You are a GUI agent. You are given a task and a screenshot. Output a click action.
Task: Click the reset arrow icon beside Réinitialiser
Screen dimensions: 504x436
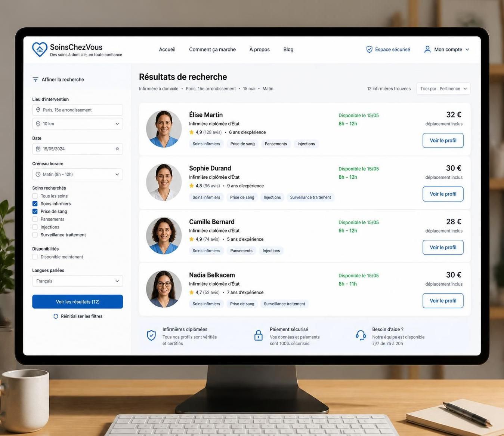tap(56, 316)
